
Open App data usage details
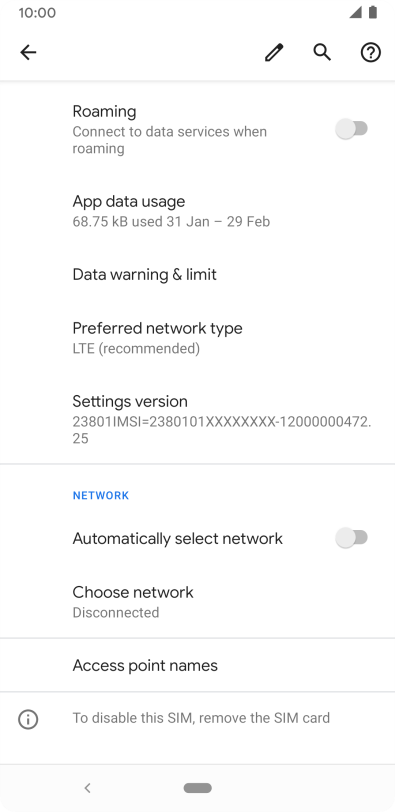click(197, 211)
